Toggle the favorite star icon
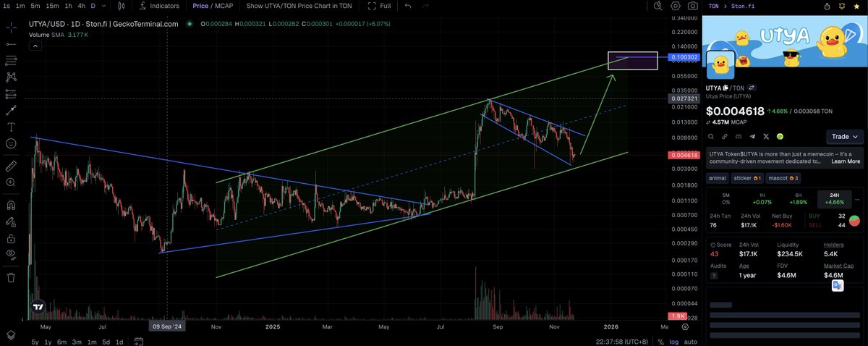Viewport: 868px width, 346px height. [855, 6]
